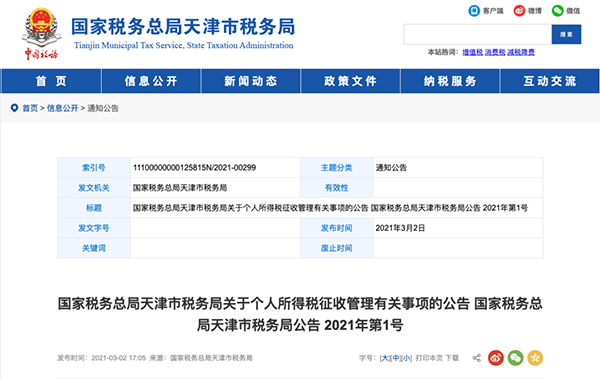
Task: Open 纳税服务 navigation menu
Action: [x=450, y=81]
